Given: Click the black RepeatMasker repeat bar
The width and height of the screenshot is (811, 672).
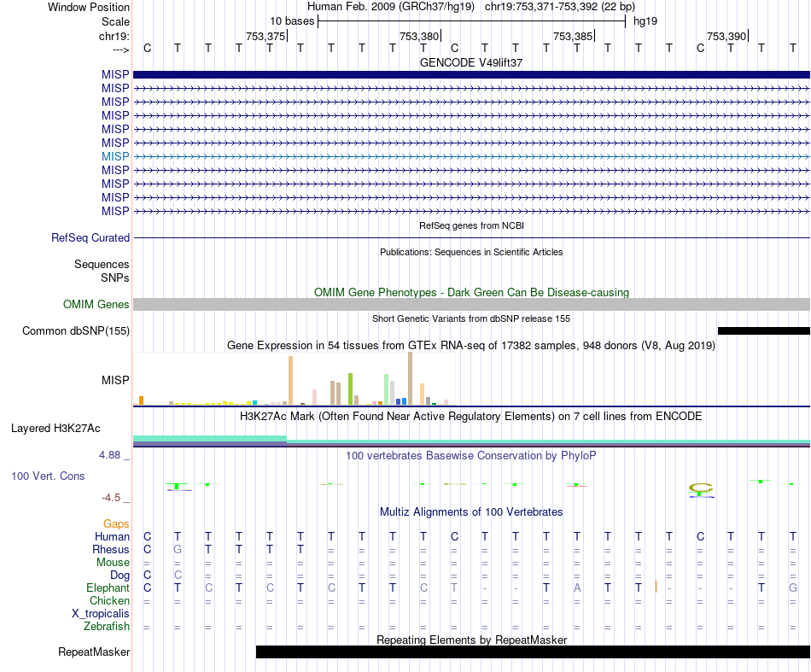Looking at the screenshot, I should pos(533,652).
